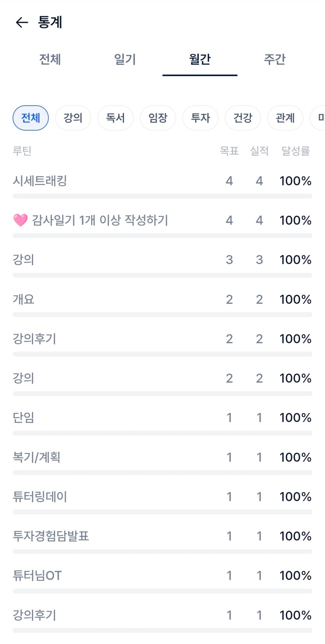Choose the 임장 filter chip
Image resolution: width=325 pixels, height=644 pixels.
158,118
